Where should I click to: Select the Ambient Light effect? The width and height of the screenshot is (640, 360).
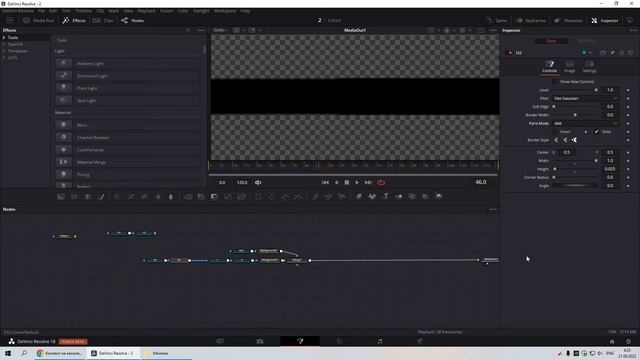127,64
